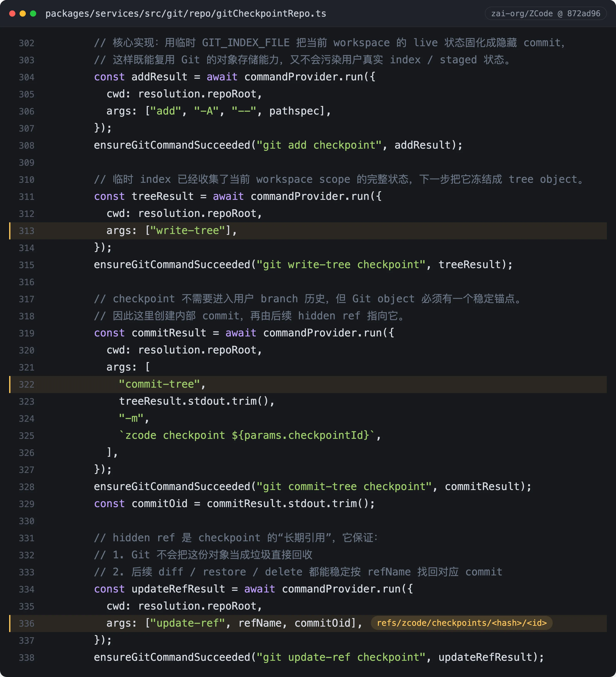Click pathspec in the add args array
Screen dimensions: 616x677
pyautogui.click(x=294, y=111)
